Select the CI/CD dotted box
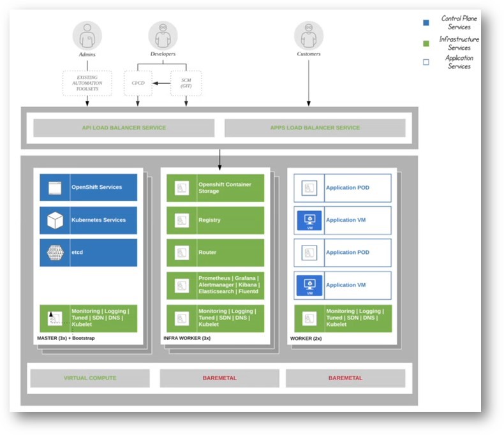Screen dimensions: 504x435 138,83
